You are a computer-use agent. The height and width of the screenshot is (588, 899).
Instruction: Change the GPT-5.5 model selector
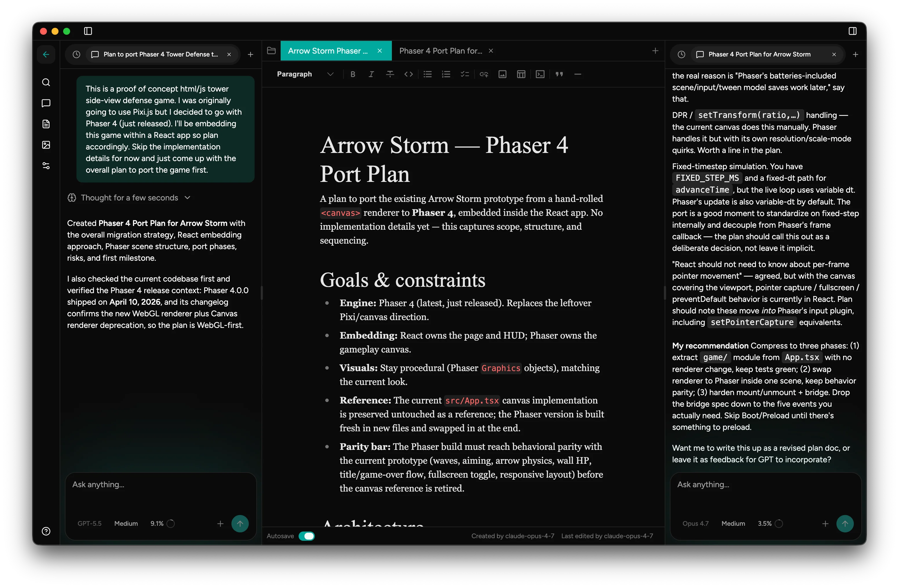tap(89, 523)
